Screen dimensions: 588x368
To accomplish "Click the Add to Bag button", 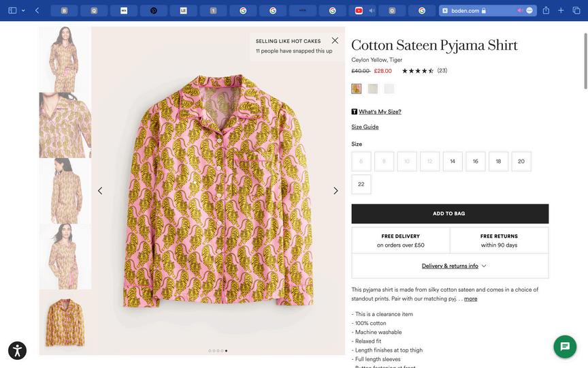I will (x=450, y=213).
